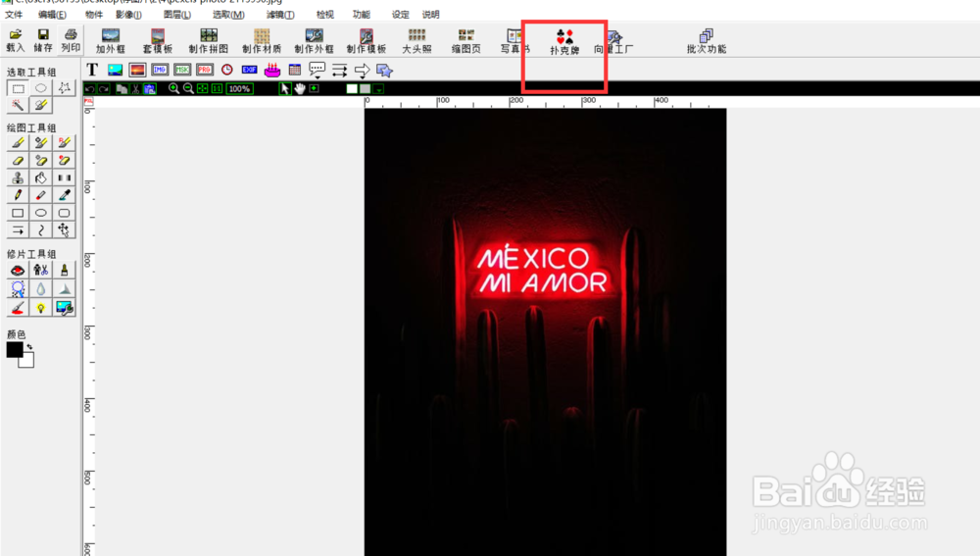
Task: Click the EXIF object icon
Action: pos(249,70)
